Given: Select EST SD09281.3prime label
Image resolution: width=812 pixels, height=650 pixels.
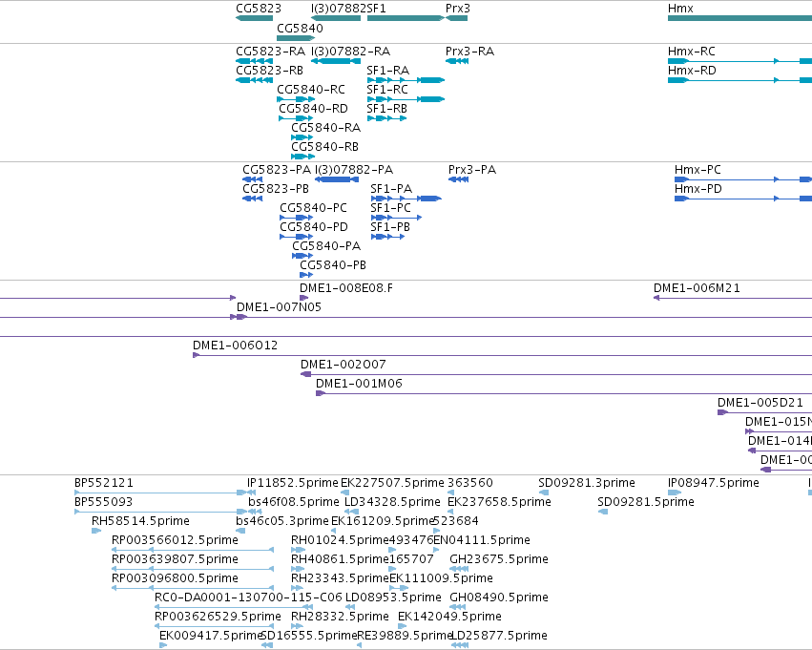Looking at the screenshot, I should (x=587, y=483).
